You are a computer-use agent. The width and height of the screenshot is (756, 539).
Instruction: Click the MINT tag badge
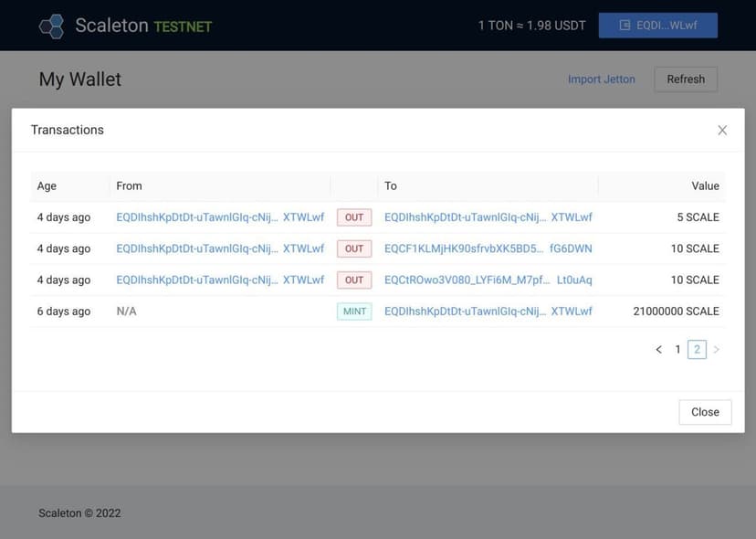(354, 312)
